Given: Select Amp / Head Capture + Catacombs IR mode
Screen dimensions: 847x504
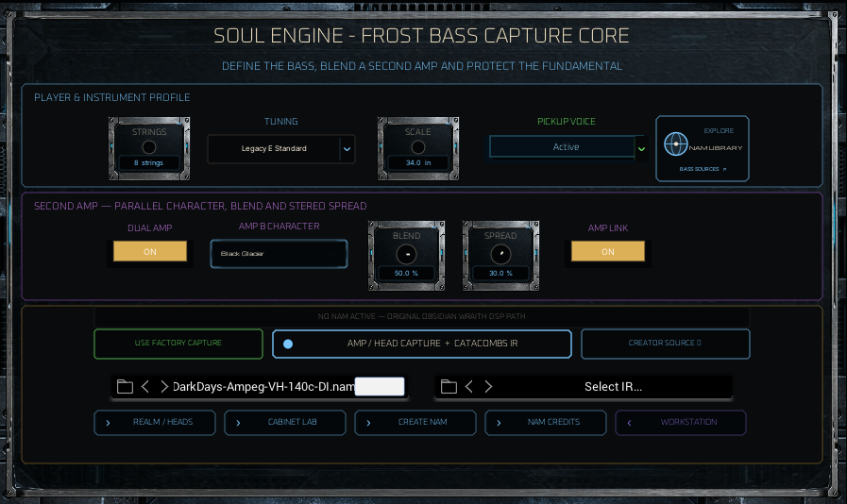Looking at the screenshot, I should [422, 344].
